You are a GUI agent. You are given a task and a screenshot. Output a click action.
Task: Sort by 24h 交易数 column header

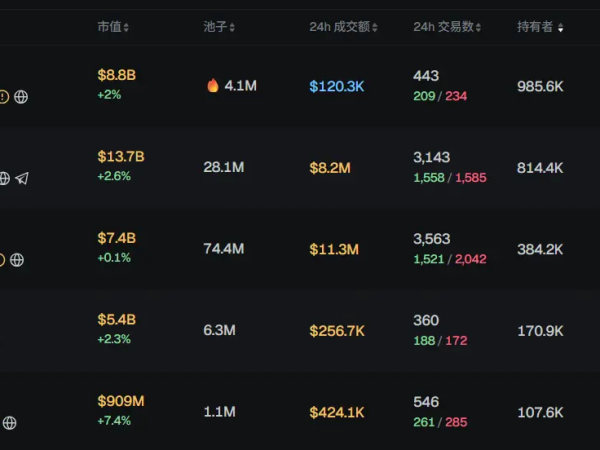click(447, 27)
